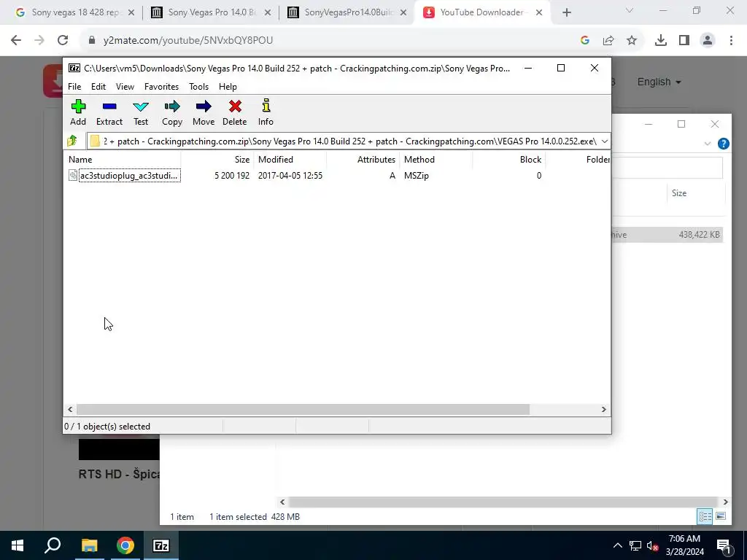Image resolution: width=747 pixels, height=560 pixels.
Task: Close the YouTube Downloader tab
Action: point(539,13)
